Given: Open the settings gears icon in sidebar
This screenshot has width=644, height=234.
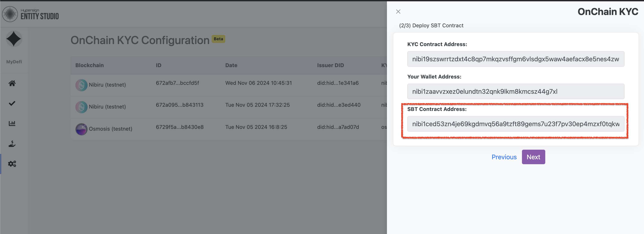Looking at the screenshot, I should point(12,164).
